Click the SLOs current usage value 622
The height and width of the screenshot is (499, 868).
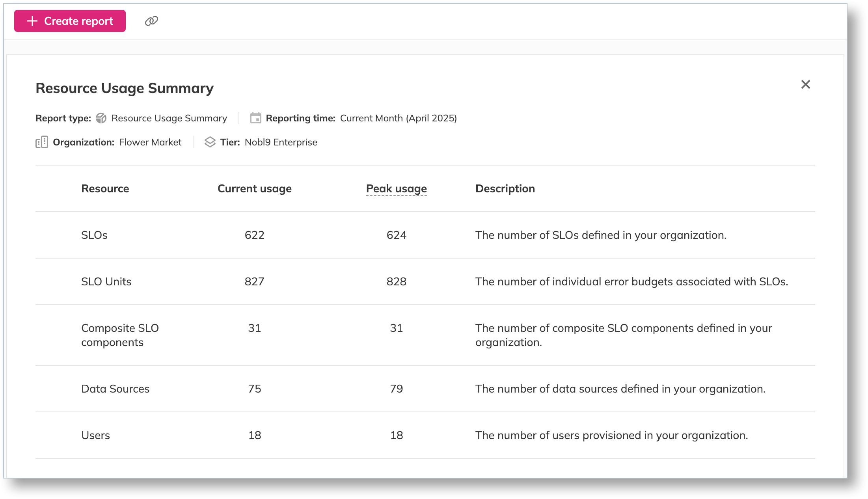[255, 235]
